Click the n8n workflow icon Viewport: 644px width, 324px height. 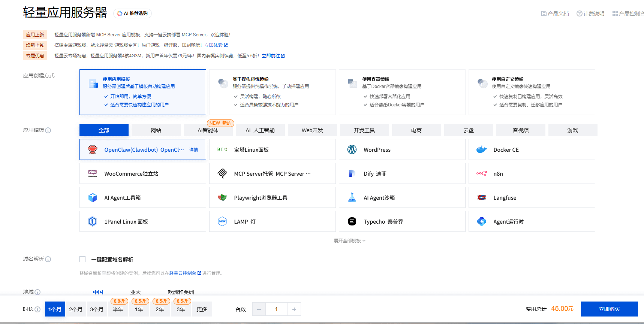[481, 173]
